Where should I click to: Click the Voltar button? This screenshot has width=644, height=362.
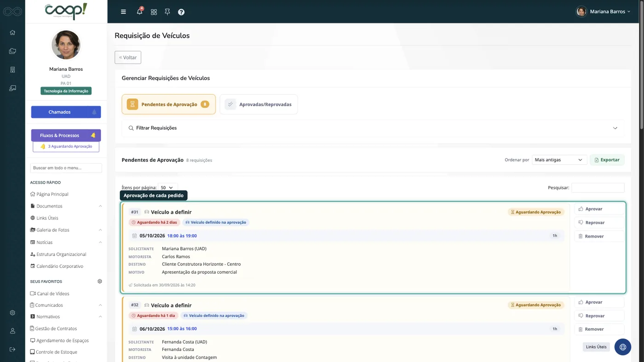(x=128, y=57)
